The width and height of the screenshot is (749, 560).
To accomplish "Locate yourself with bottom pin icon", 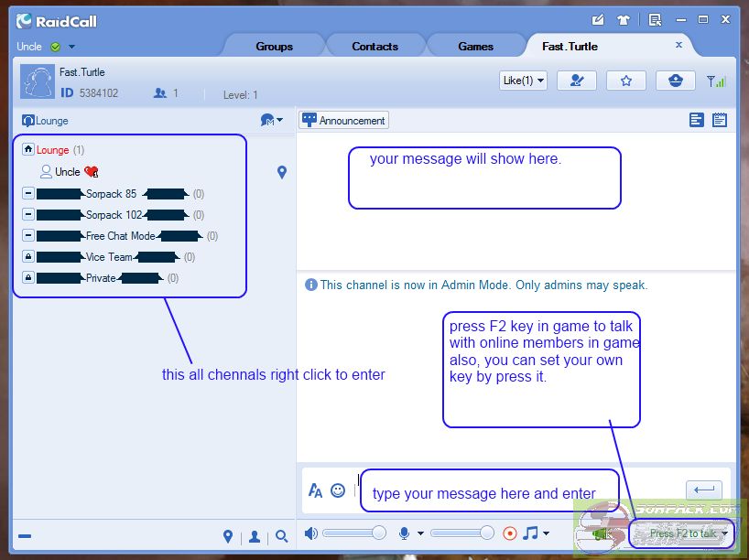I will tap(228, 536).
